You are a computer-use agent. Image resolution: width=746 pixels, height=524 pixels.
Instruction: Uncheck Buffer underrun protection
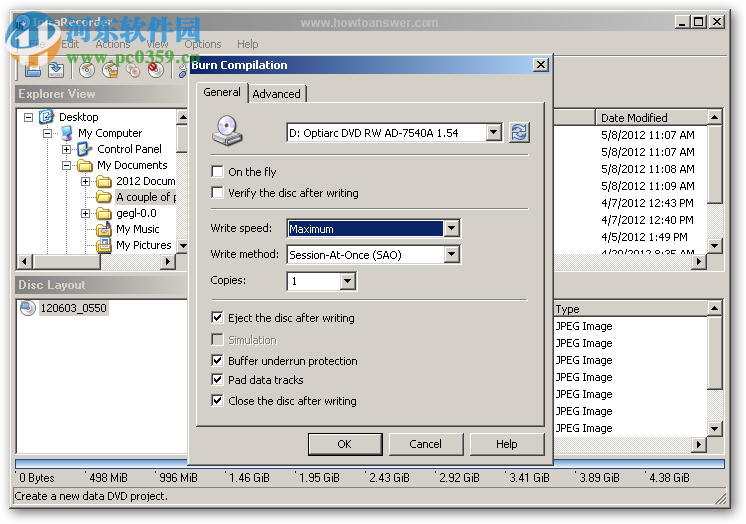coord(217,360)
